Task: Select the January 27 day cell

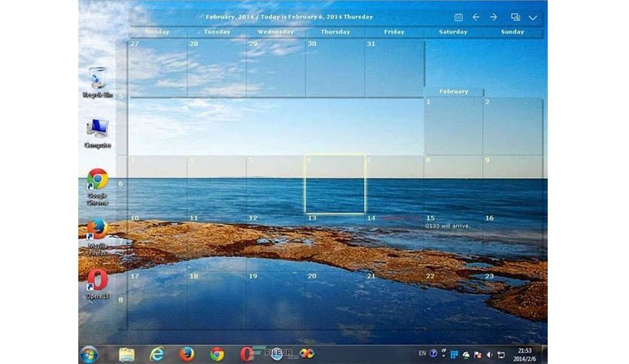Action: coord(157,68)
